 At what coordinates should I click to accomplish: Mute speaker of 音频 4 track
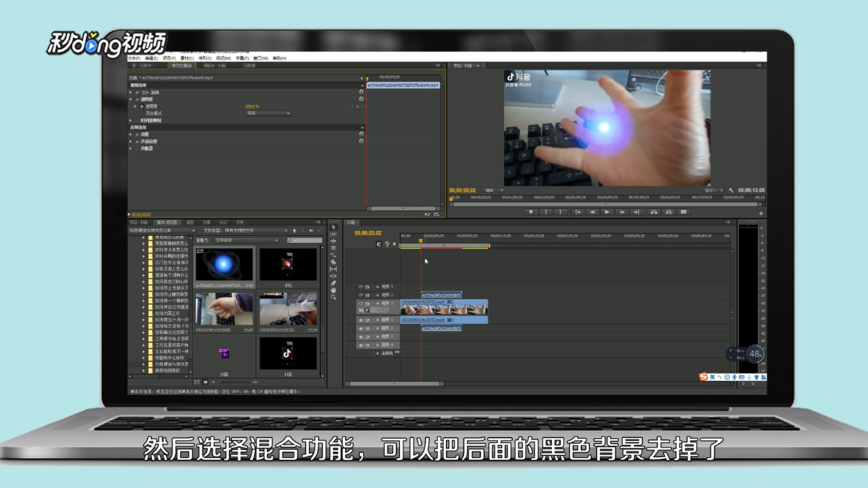[x=361, y=345]
